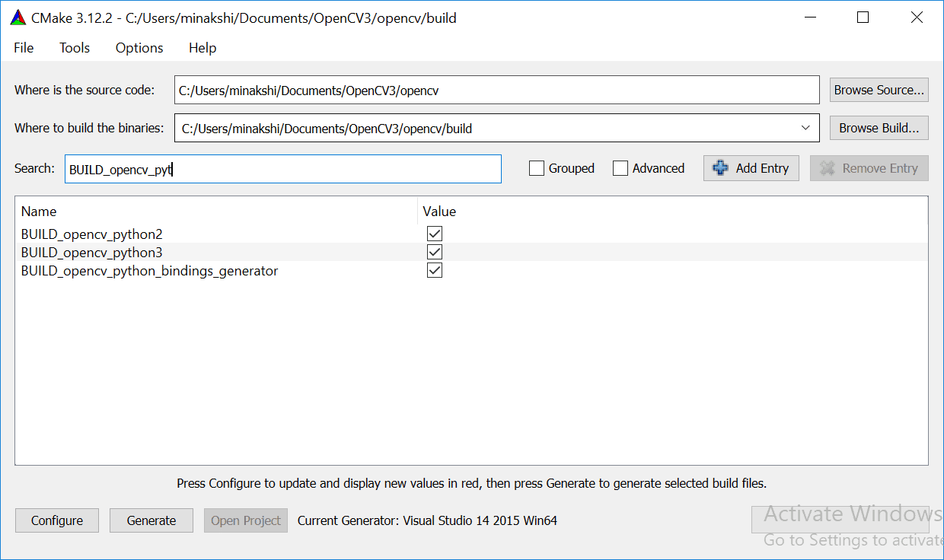Viewport: 944px width, 560px height.
Task: Expand the build binaries path dropdown
Action: (805, 128)
